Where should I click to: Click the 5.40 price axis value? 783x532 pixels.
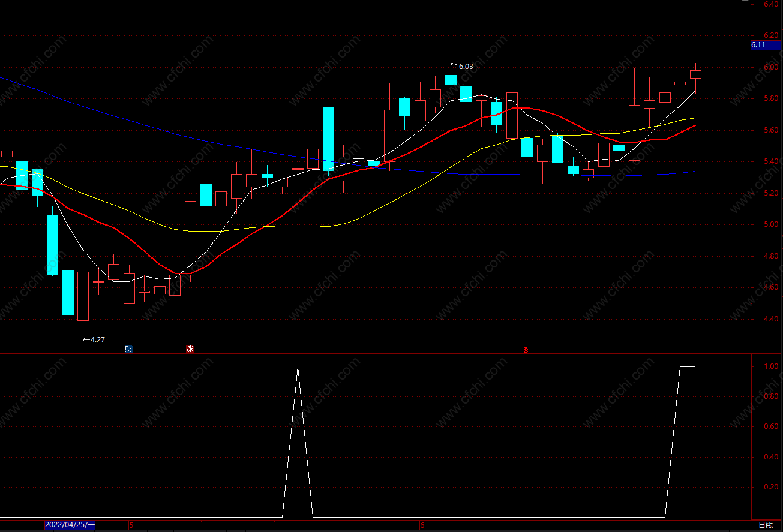[x=771, y=161]
